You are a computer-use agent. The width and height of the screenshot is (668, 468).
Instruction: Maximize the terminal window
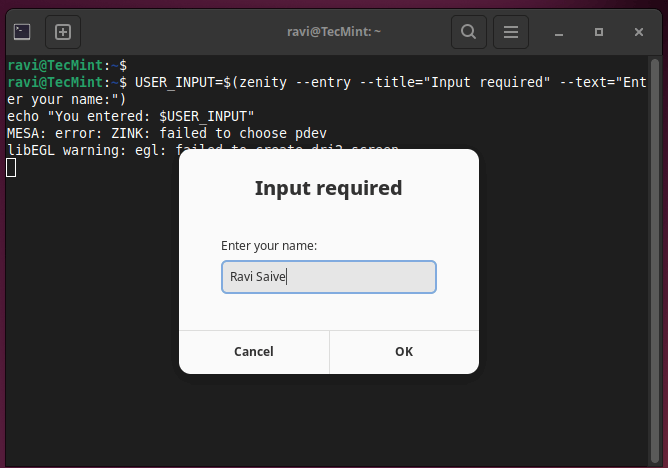(599, 32)
